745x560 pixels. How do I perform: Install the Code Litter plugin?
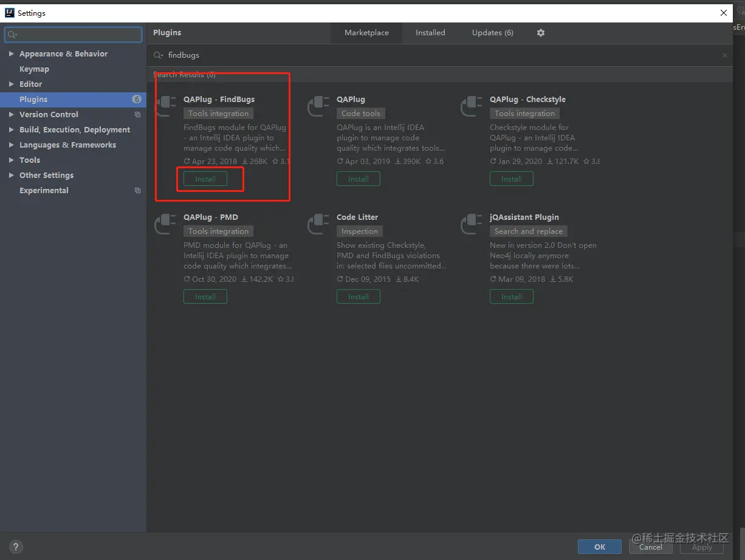(x=359, y=297)
